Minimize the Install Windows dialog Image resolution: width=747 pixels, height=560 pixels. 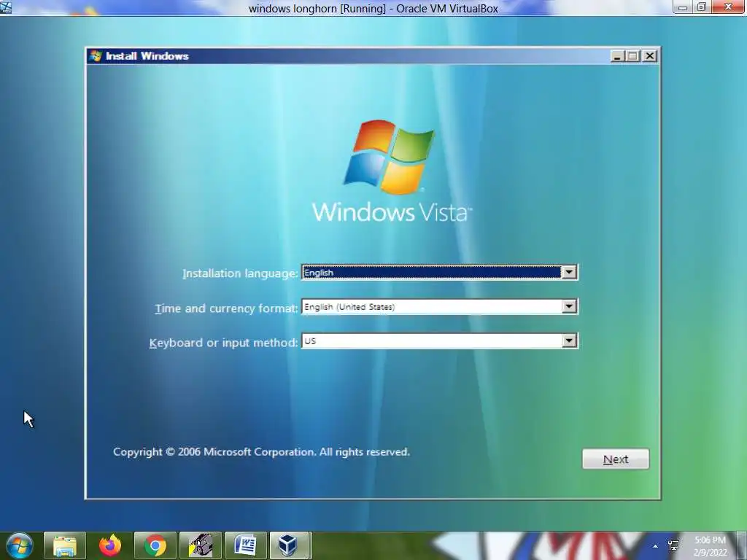(x=617, y=56)
